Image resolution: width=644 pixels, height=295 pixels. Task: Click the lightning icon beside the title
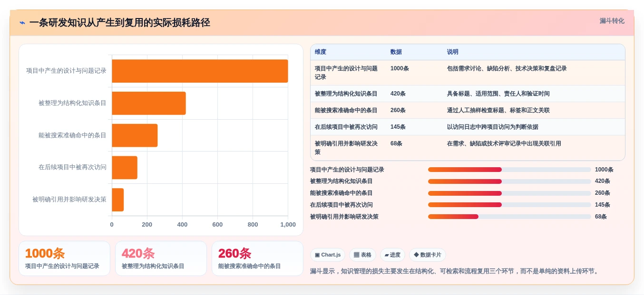click(22, 23)
